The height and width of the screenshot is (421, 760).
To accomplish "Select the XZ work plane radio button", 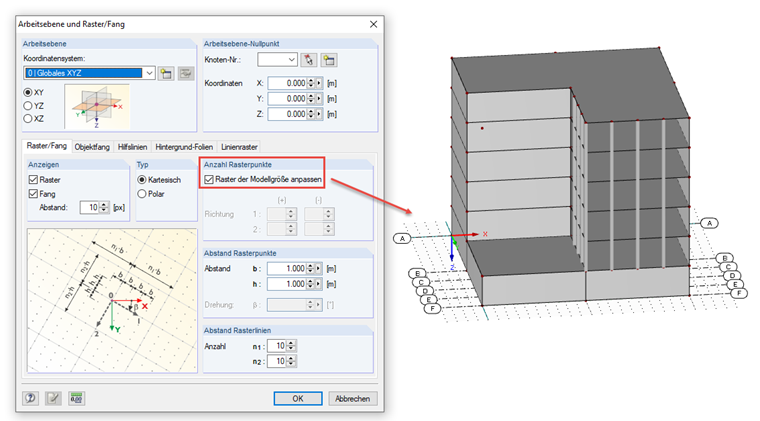I will [x=28, y=118].
